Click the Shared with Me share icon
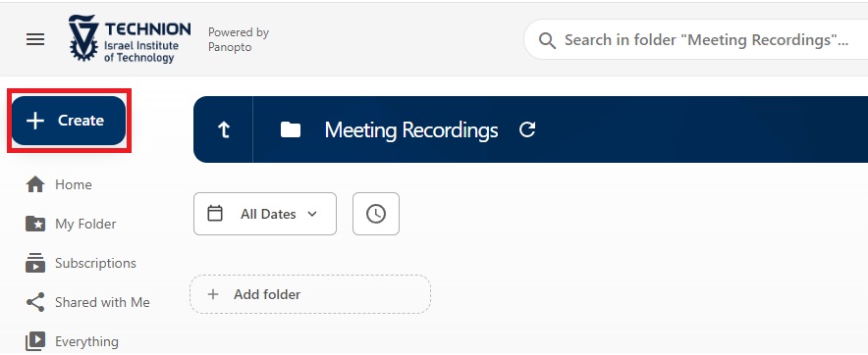Screen dimensions: 868x355 35,302
